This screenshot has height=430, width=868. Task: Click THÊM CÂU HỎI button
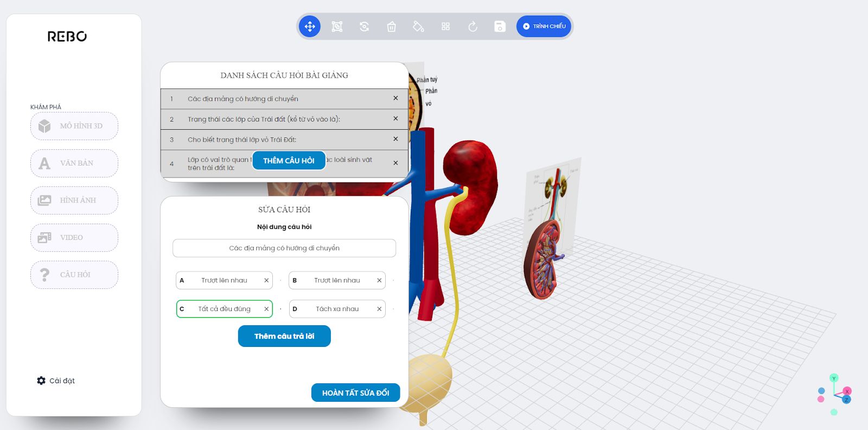[289, 160]
